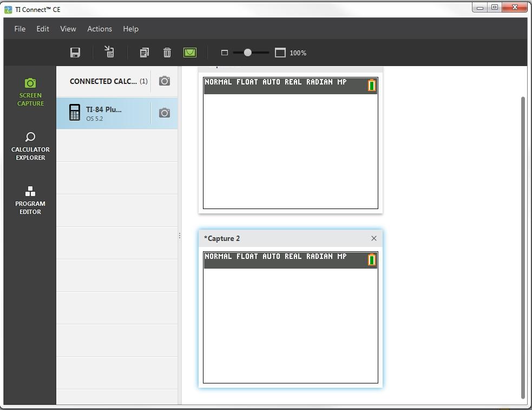Viewport: 532px width, 410px height.
Task: Open the View menu
Action: pos(68,29)
